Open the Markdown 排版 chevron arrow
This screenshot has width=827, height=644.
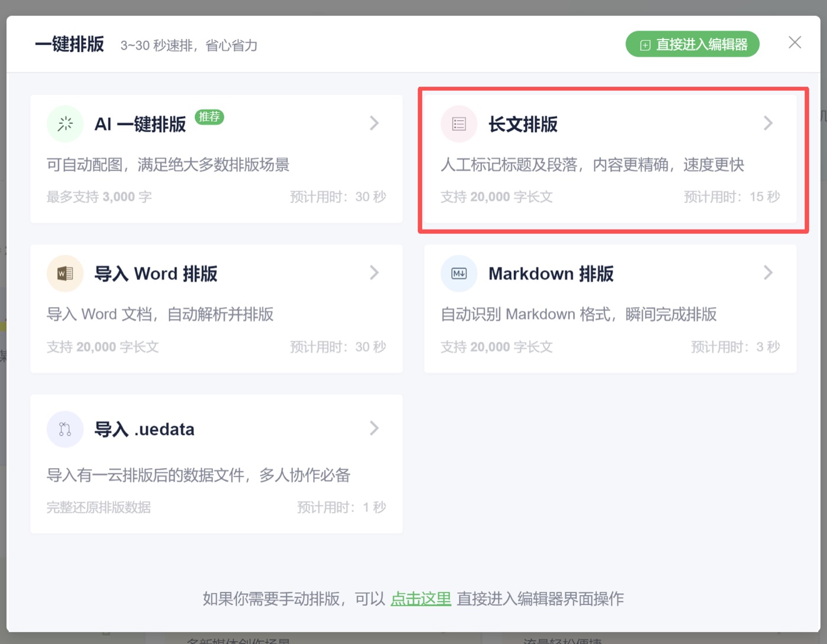tap(768, 272)
